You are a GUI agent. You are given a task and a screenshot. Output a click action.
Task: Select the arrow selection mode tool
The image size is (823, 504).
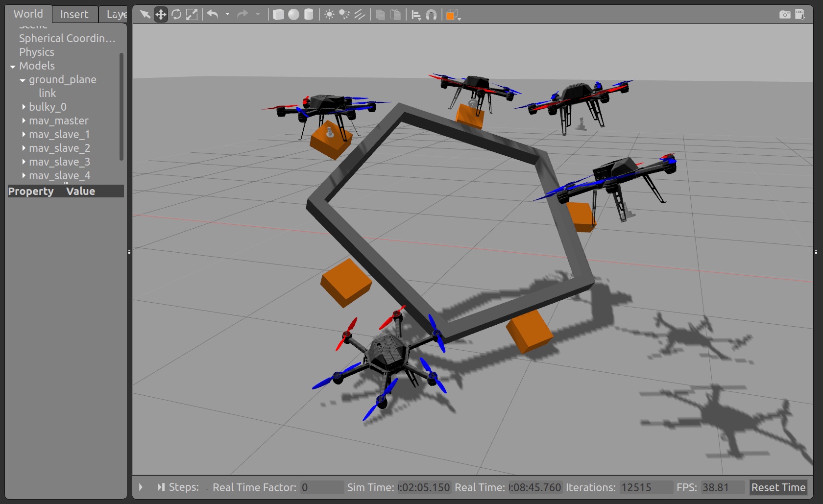(145, 15)
